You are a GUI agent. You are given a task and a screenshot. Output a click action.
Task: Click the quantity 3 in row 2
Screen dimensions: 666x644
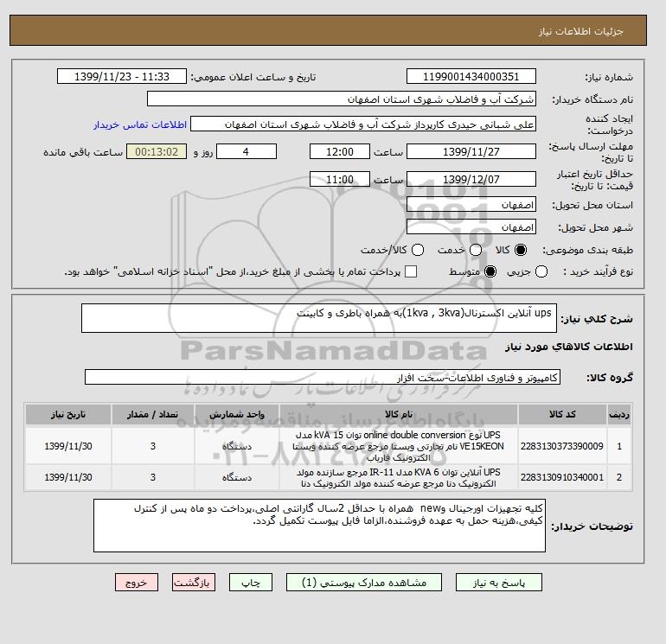[x=153, y=477]
